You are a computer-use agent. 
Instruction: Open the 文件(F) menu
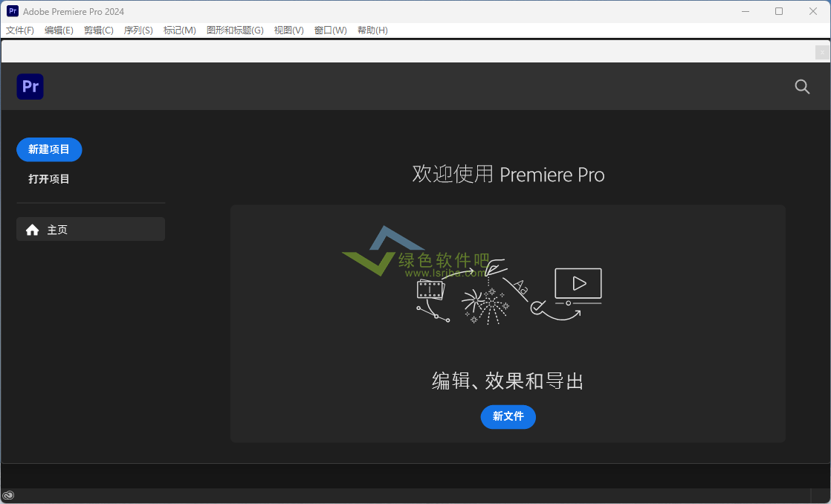[x=19, y=30]
